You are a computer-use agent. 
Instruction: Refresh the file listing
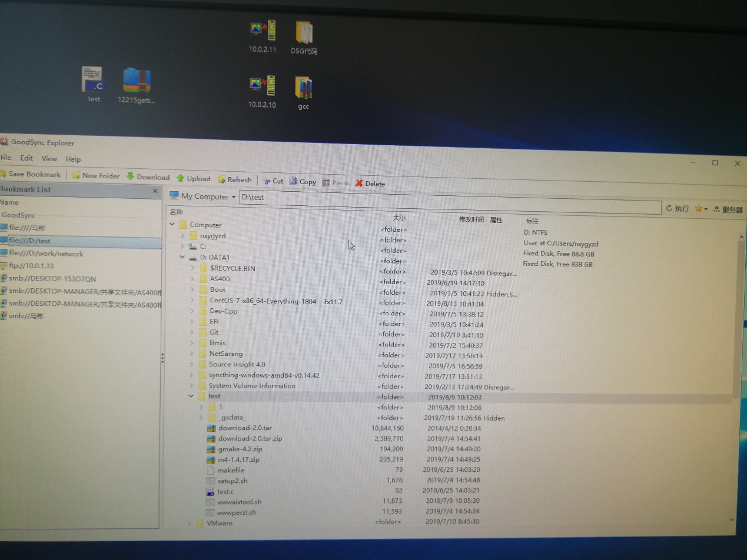(234, 179)
